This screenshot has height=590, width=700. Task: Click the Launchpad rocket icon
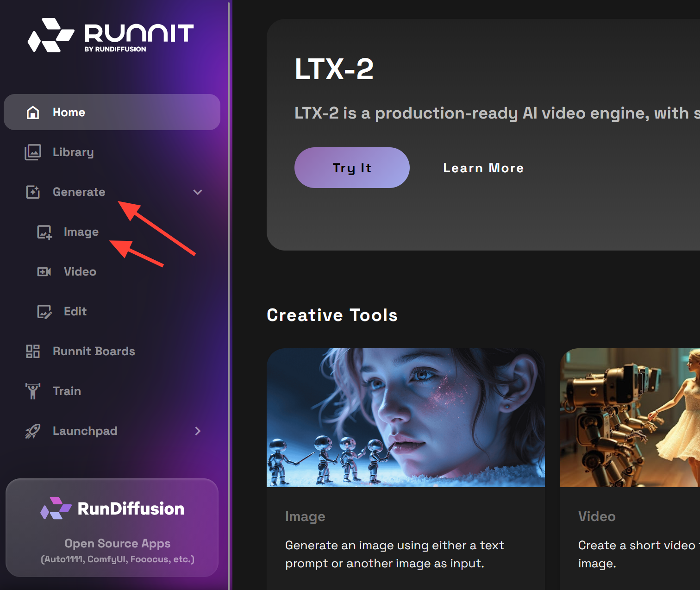[33, 431]
